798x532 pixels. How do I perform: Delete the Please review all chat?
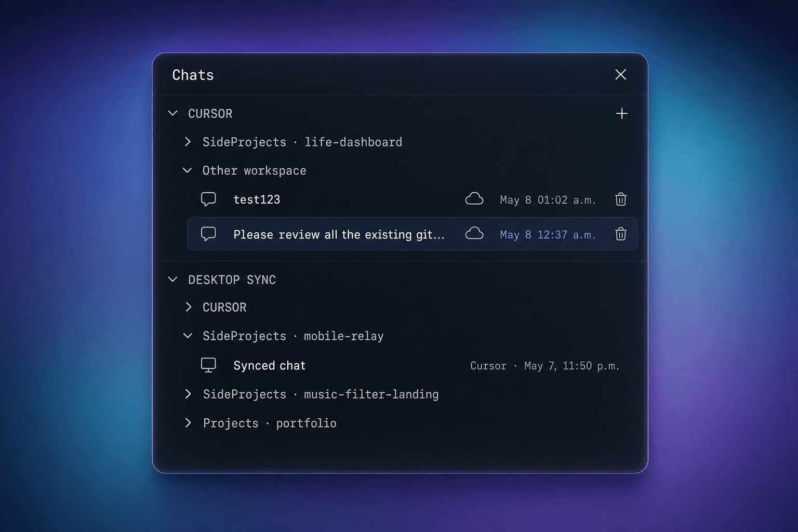pos(621,234)
